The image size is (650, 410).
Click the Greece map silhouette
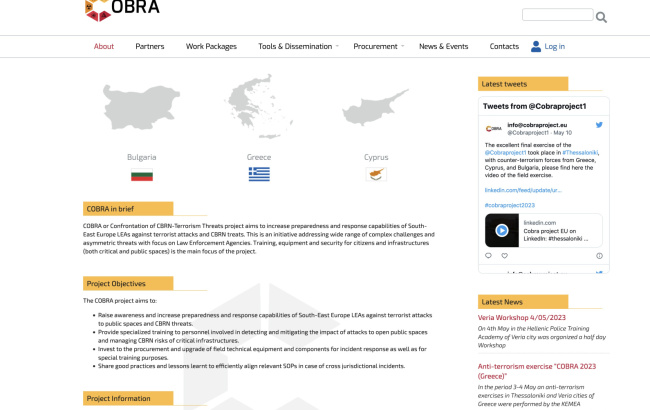click(x=259, y=107)
